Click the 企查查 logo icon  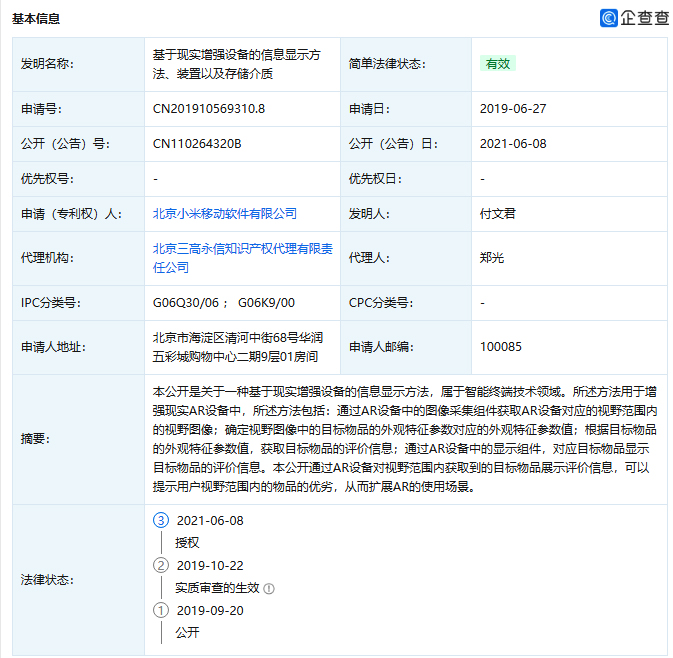tap(609, 17)
